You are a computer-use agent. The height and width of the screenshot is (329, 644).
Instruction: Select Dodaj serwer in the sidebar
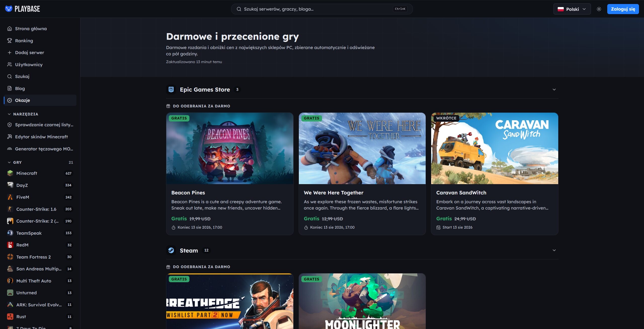click(x=40, y=53)
